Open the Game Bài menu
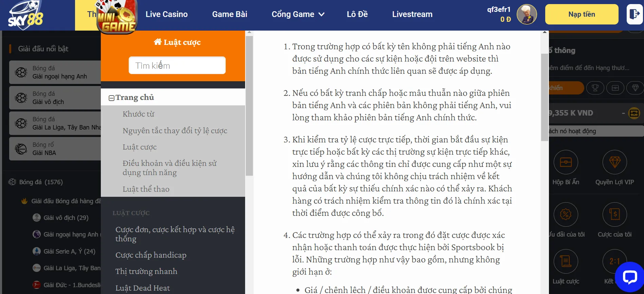This screenshot has width=644, height=294. (x=229, y=14)
